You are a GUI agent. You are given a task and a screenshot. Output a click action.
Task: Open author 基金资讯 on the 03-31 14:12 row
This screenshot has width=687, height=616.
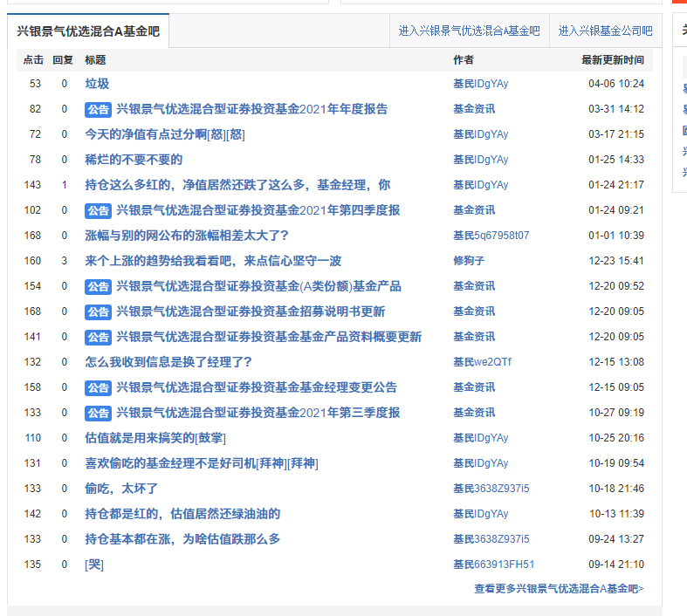click(474, 109)
